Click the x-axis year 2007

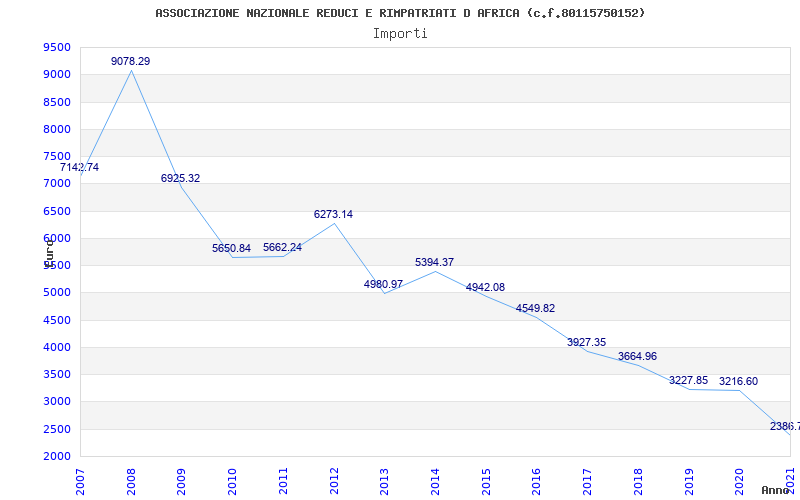(x=80, y=481)
